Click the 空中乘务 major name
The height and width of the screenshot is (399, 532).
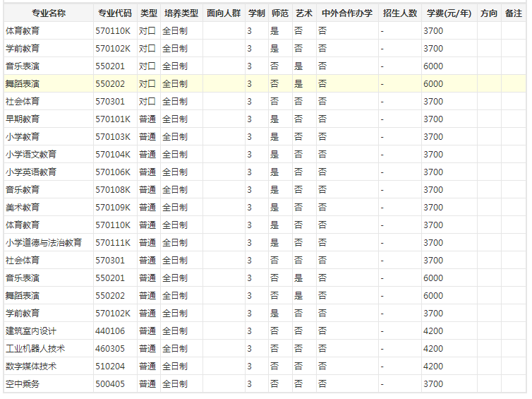point(23,384)
